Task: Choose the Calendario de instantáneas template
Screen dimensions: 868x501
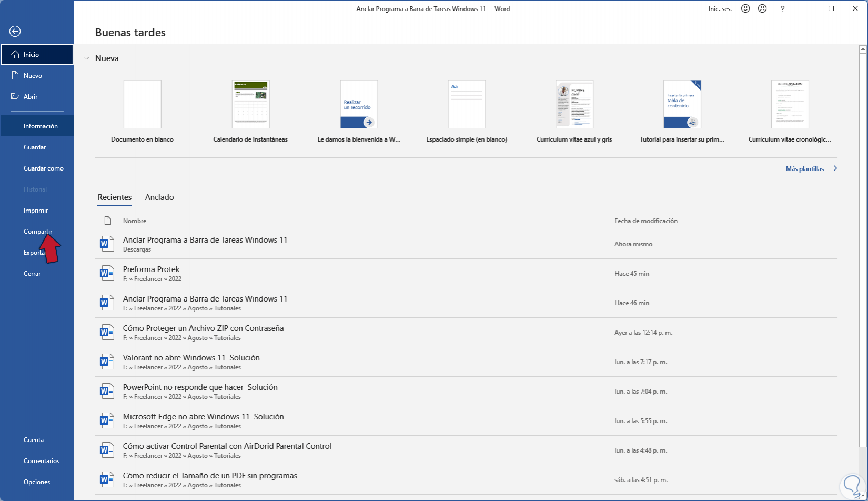Action: [x=250, y=111]
